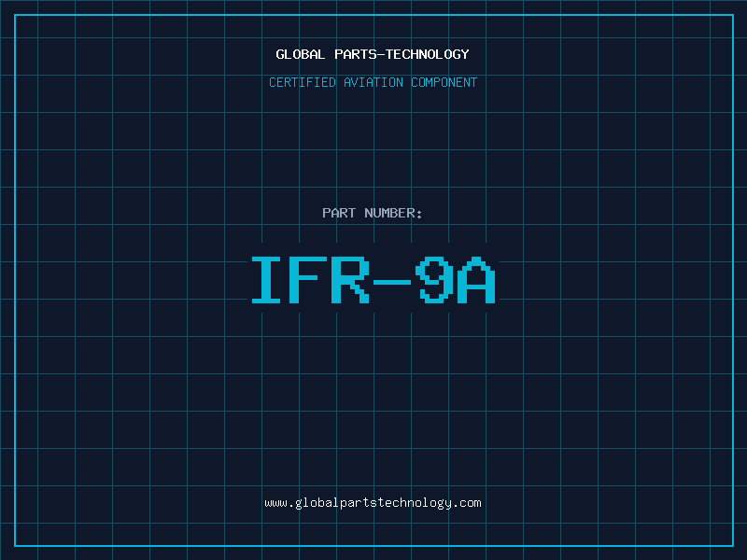Click the large letter I in IFR-9A
This screenshot has height=560, width=747.
[x=268, y=280]
